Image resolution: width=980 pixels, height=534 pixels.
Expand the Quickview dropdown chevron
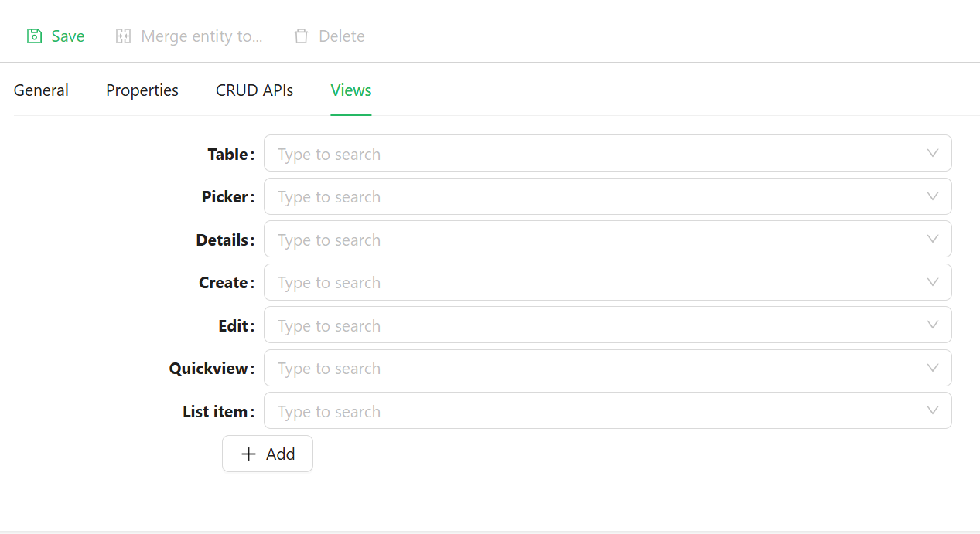933,369
